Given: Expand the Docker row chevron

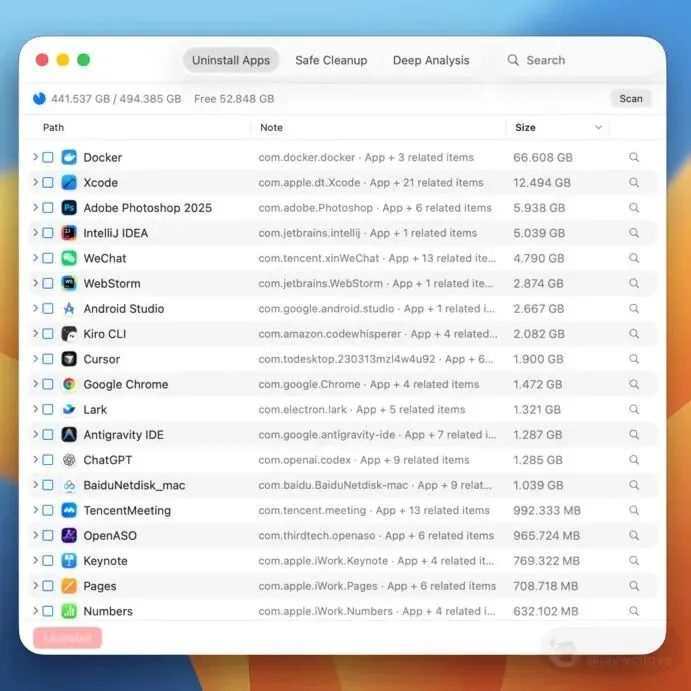Looking at the screenshot, I should [35, 157].
